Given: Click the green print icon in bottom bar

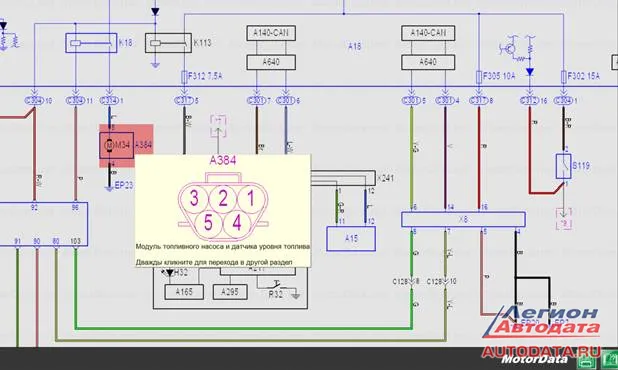Looking at the screenshot, I should click(587, 360).
